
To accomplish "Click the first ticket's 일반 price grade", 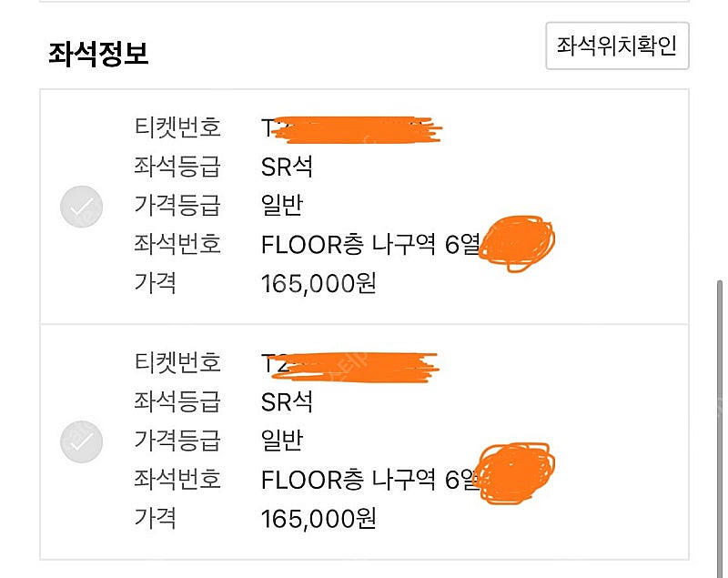I will (x=281, y=206).
